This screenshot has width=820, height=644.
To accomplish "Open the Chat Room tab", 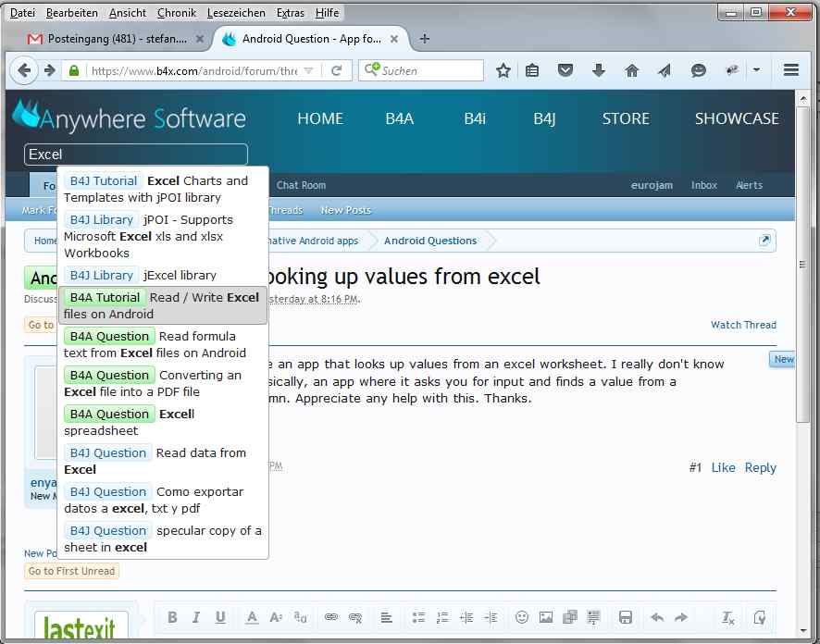I will tap(301, 185).
